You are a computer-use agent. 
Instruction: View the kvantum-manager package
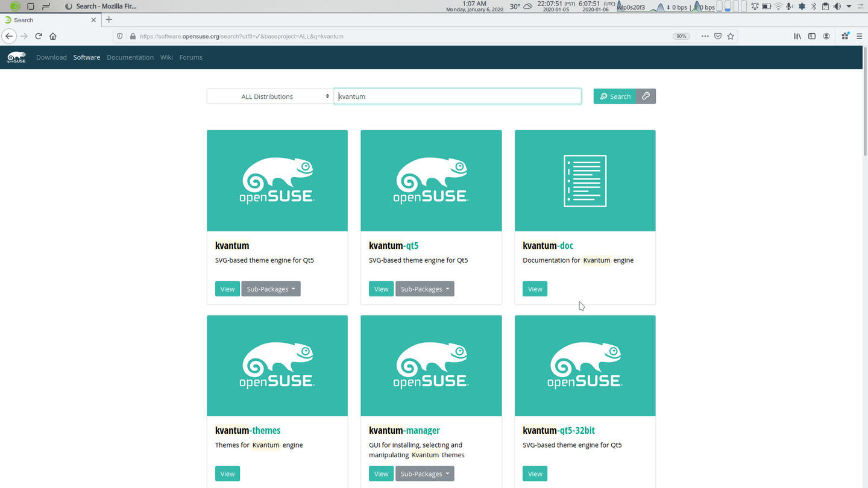(382, 474)
